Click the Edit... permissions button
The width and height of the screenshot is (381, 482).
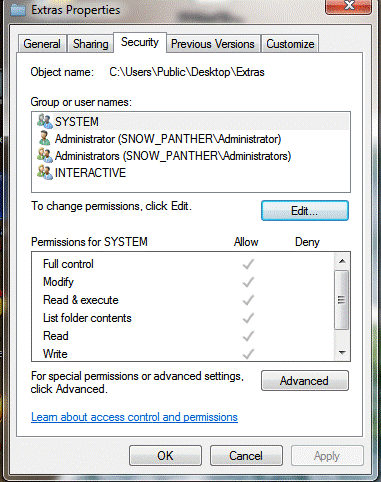click(x=305, y=211)
